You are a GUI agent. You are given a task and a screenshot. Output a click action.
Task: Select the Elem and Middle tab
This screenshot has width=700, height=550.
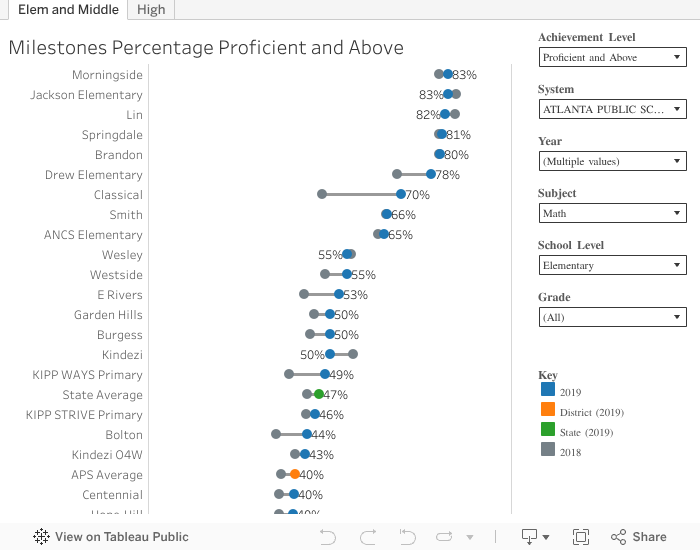coord(68,10)
